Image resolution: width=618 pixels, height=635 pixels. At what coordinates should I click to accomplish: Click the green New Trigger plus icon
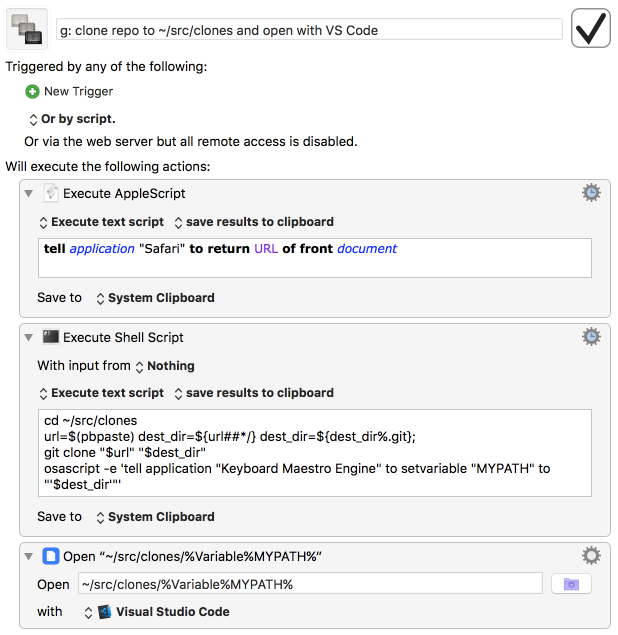(32, 91)
